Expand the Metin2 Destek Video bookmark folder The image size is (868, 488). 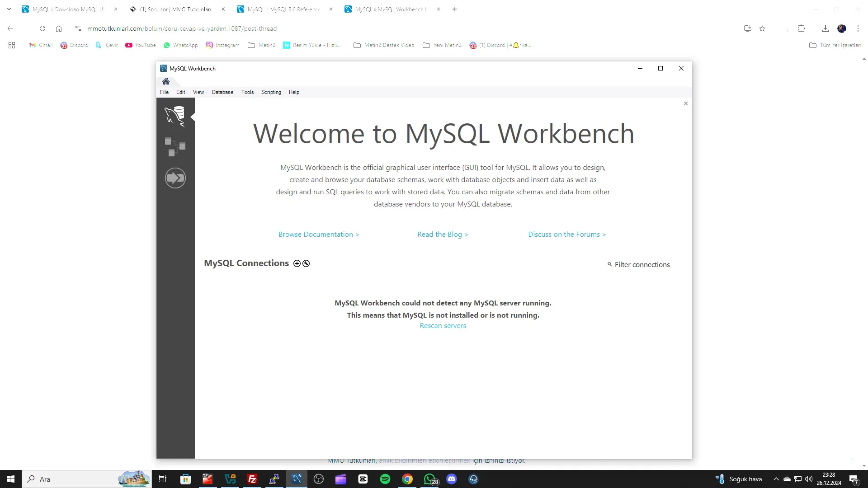tap(384, 45)
